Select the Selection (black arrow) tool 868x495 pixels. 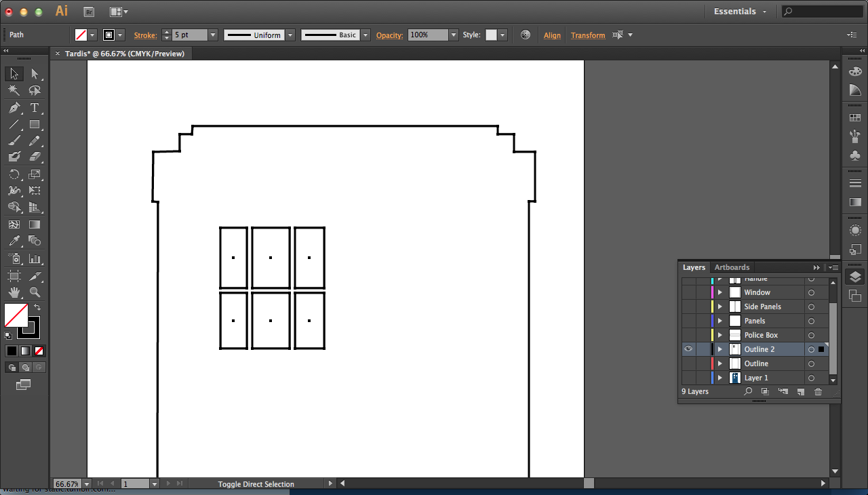14,74
